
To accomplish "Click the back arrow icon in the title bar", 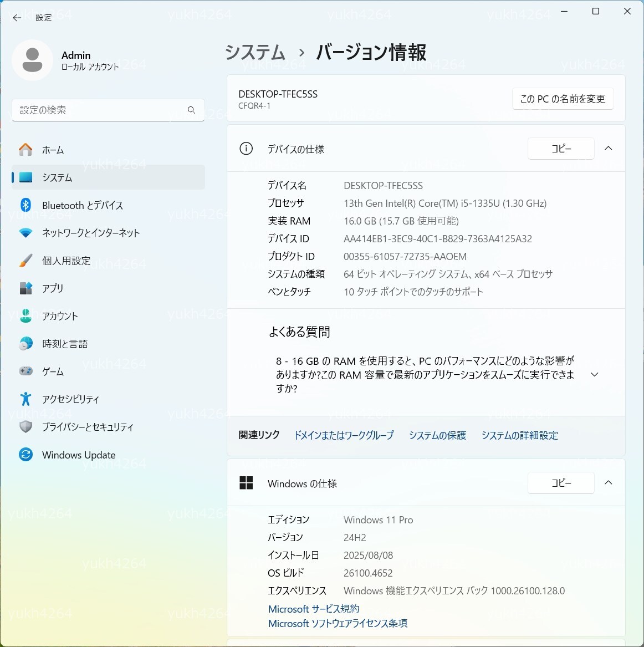I will pos(17,18).
